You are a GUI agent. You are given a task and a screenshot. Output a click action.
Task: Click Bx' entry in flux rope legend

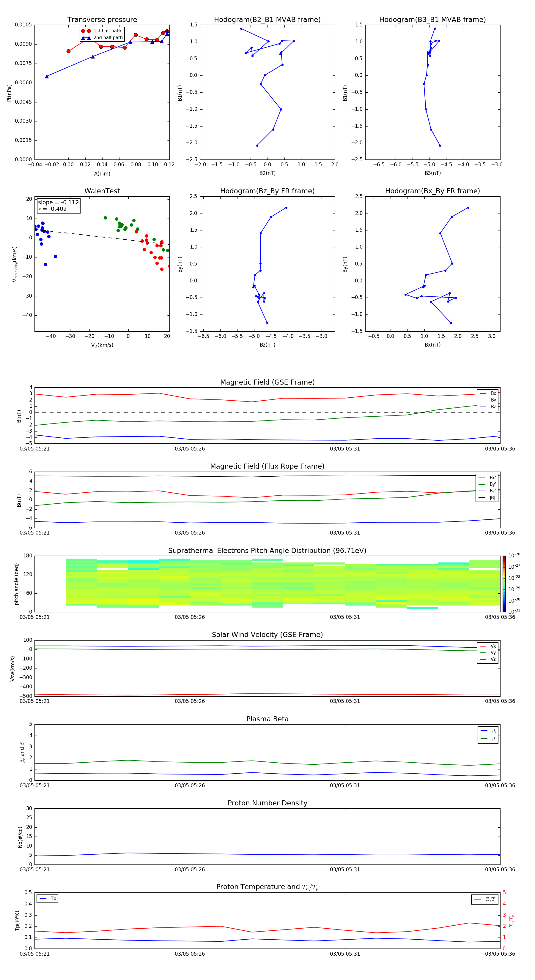(x=487, y=478)
